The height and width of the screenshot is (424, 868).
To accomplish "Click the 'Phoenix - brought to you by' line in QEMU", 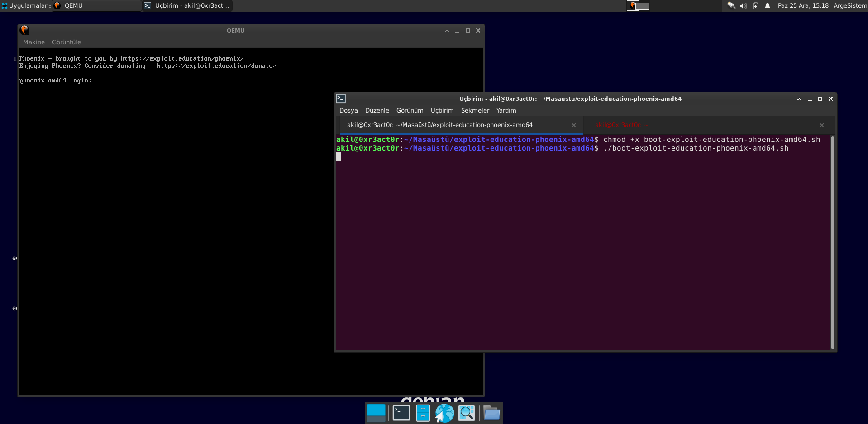I will pos(131,59).
